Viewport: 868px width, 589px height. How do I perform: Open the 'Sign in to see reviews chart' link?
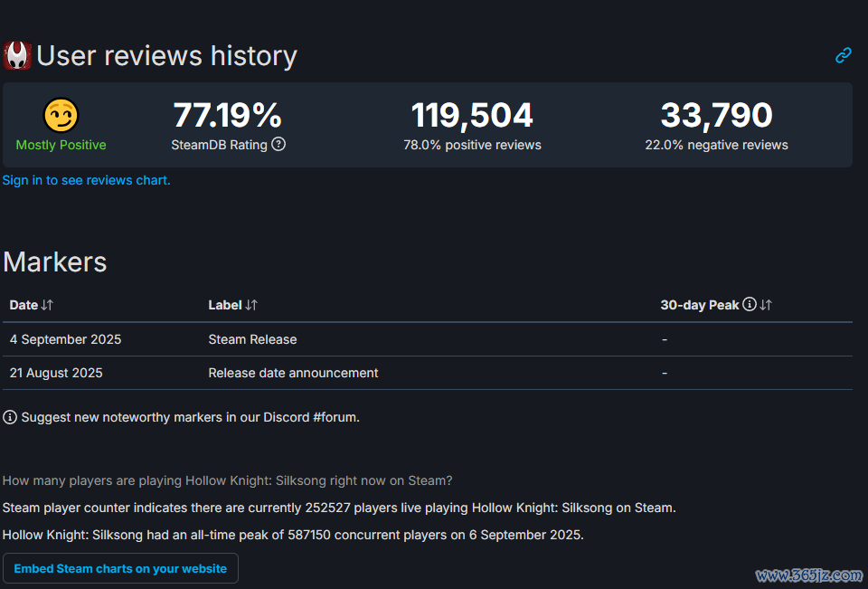click(x=87, y=180)
